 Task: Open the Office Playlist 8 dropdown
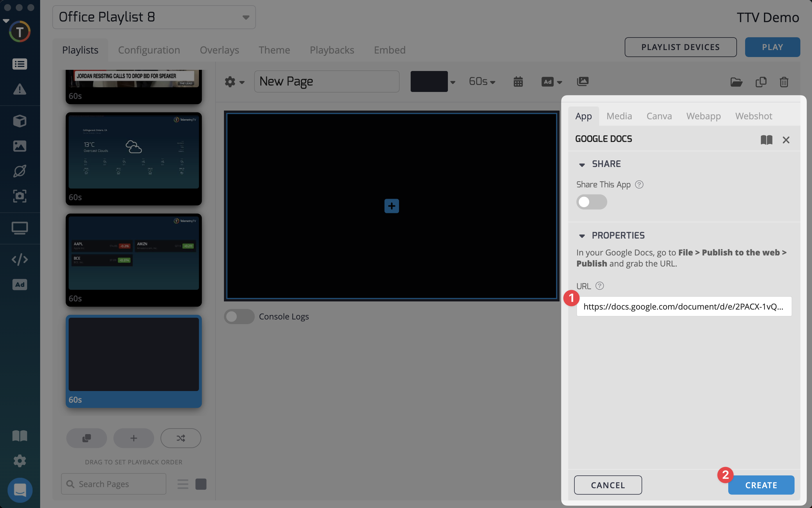154,17
